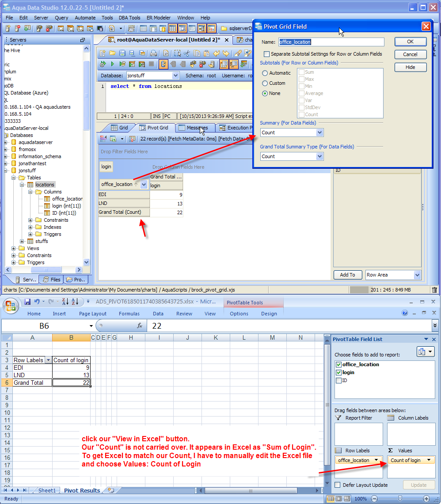
Task: Open the Excel Formulas ribbon tab
Action: coord(129,314)
